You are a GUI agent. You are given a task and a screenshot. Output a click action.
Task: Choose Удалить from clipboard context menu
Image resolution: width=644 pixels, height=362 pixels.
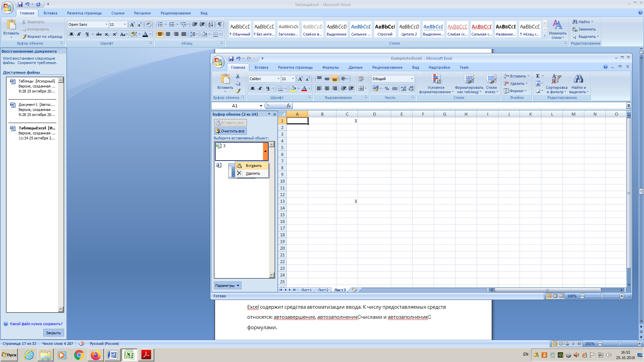252,173
